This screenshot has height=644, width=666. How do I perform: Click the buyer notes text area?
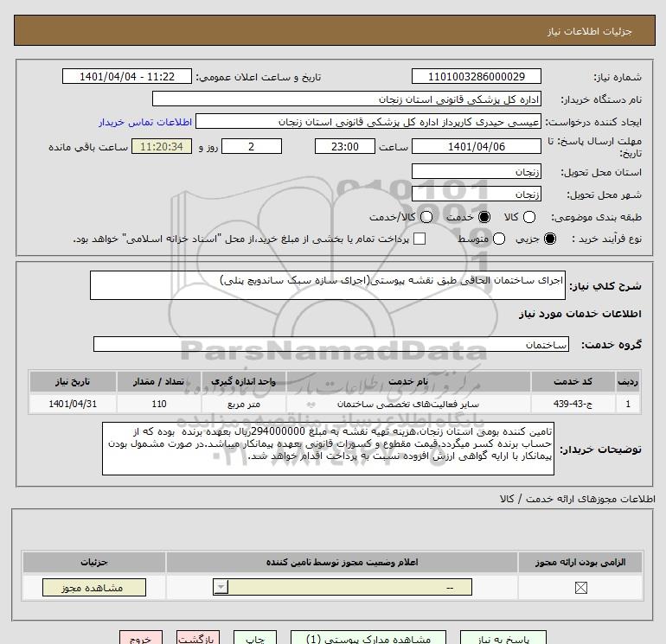tap(328, 449)
